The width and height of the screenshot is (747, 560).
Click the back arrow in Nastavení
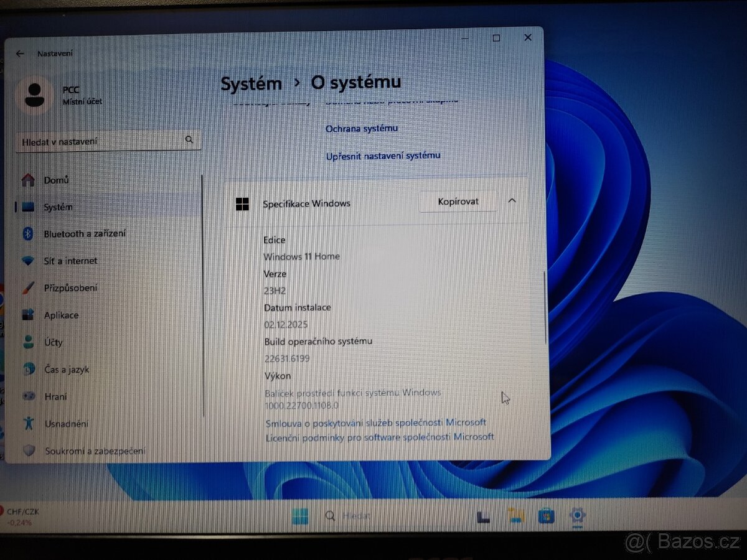click(20, 54)
